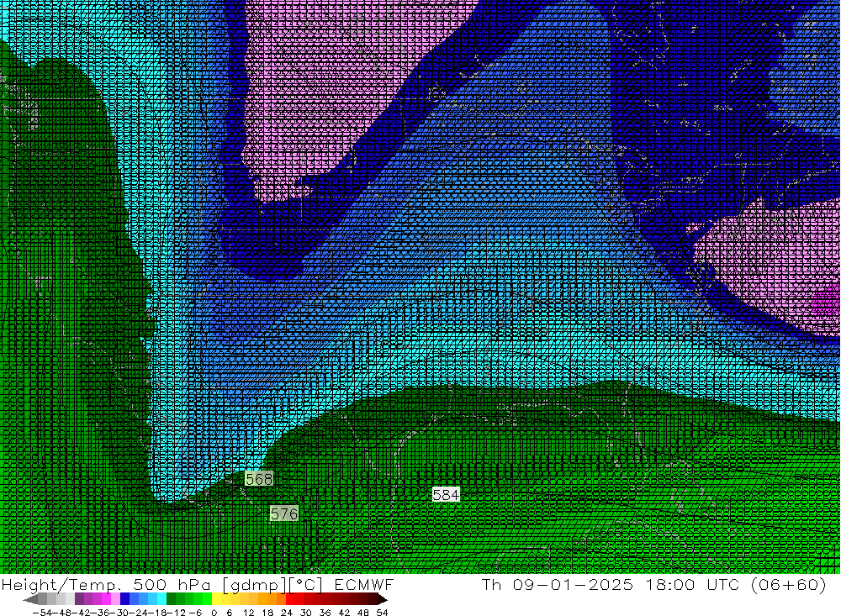
Task: Pick the dark purple legend swatch
Action: [x=79, y=599]
